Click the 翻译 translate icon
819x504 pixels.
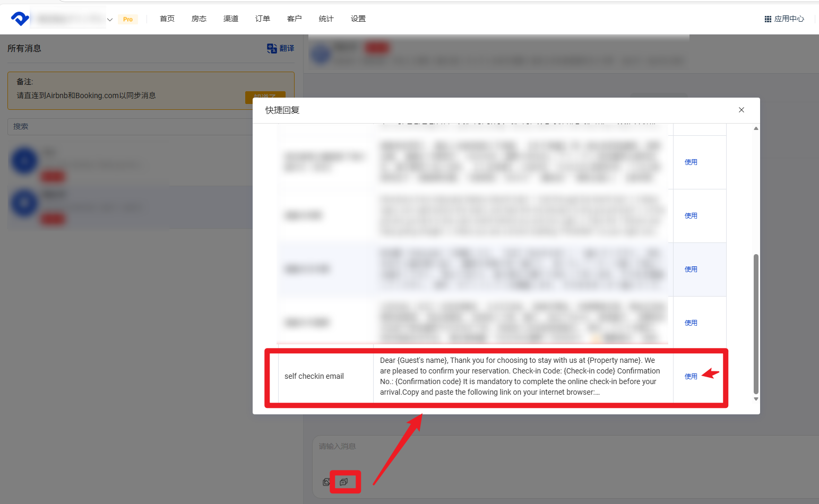tap(272, 48)
